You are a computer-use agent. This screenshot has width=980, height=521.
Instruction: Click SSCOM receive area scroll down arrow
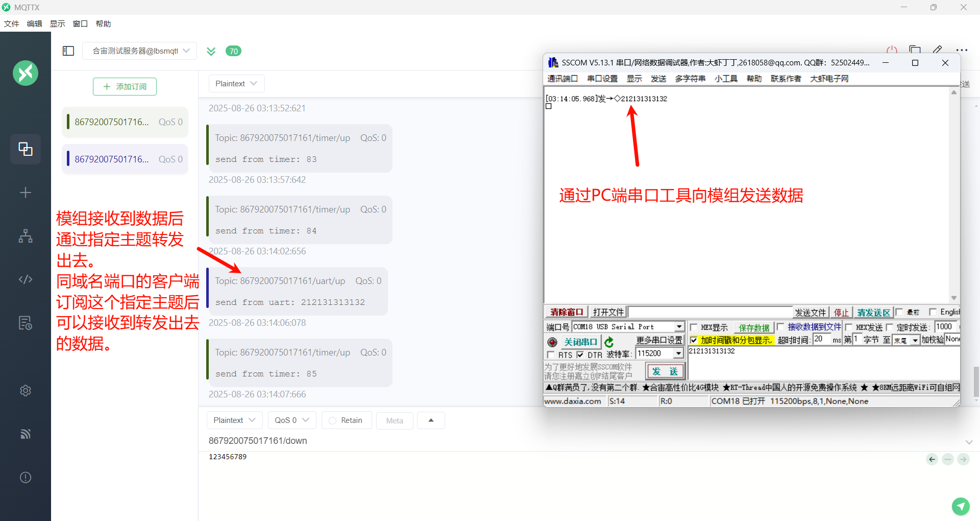click(x=954, y=298)
